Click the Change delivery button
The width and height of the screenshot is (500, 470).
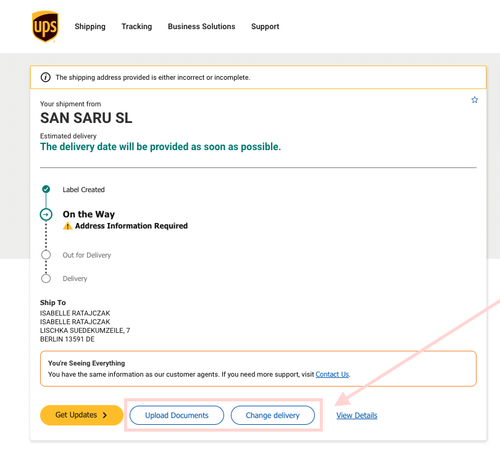(x=273, y=415)
